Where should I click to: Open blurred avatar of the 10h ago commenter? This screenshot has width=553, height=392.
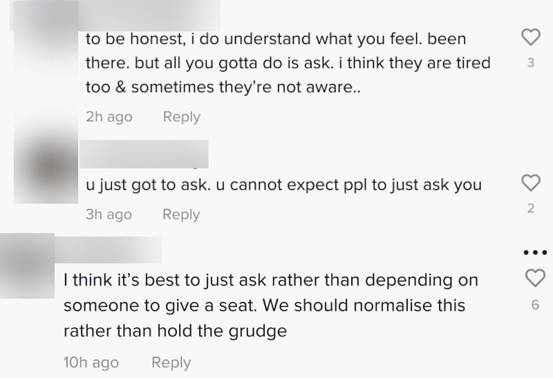point(27,265)
